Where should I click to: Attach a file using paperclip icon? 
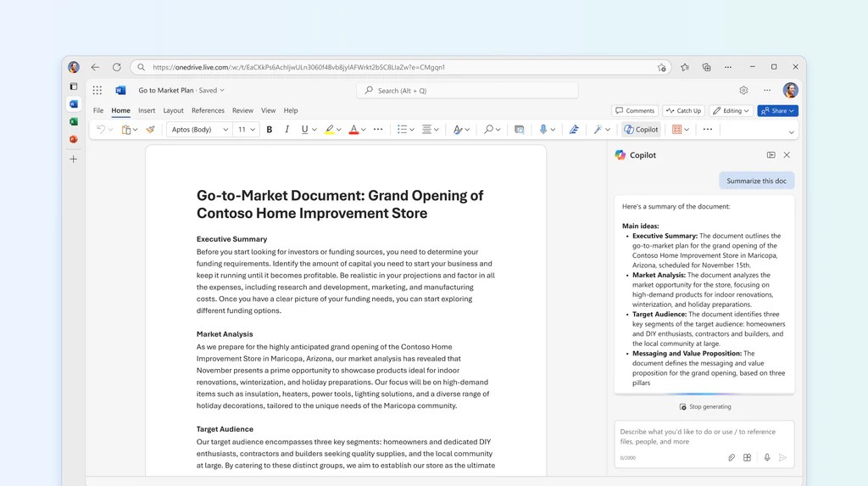[732, 458]
